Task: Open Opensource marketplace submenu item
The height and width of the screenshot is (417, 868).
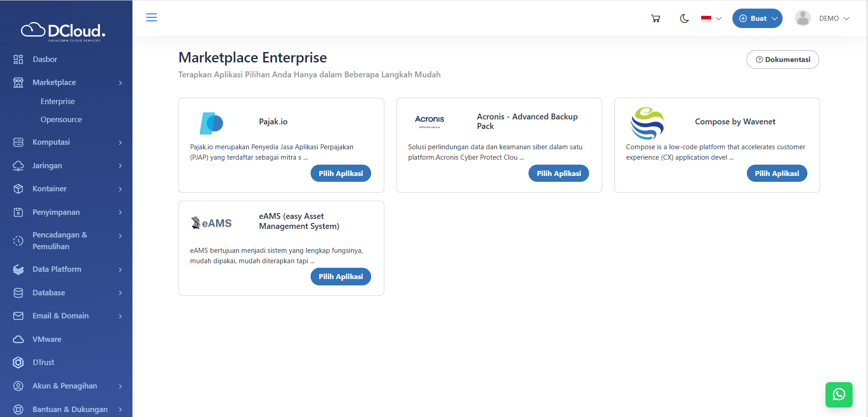Action: [61, 119]
